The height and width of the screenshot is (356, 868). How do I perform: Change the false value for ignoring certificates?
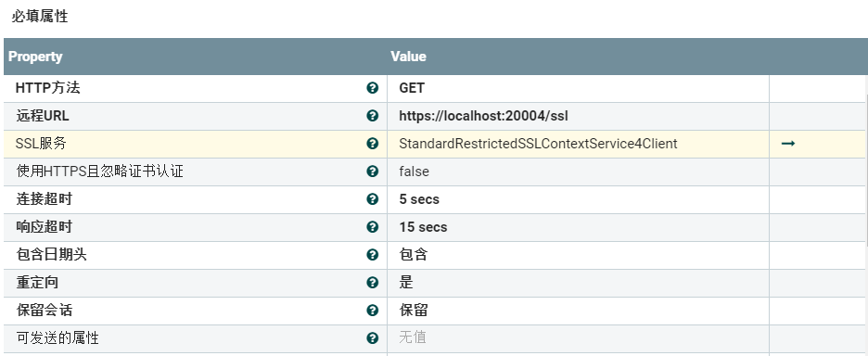click(x=578, y=172)
